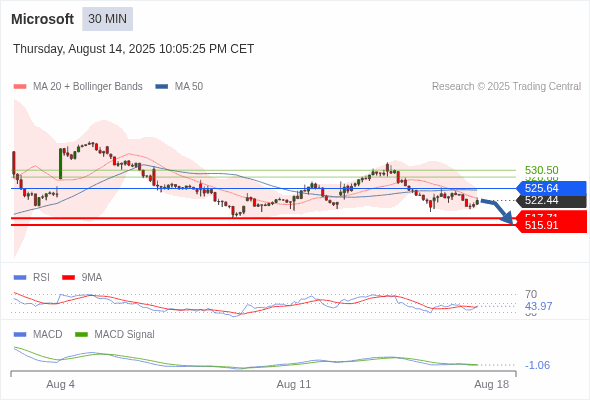The image size is (590, 400).
Task: Click the RSI legend blue swatch
Action: click(20, 278)
